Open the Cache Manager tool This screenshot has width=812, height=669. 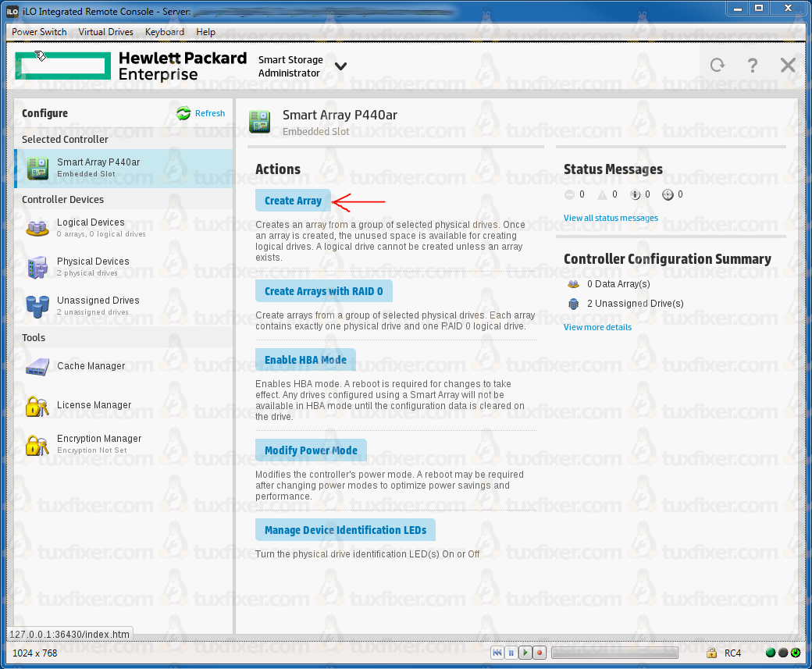pyautogui.click(x=91, y=366)
